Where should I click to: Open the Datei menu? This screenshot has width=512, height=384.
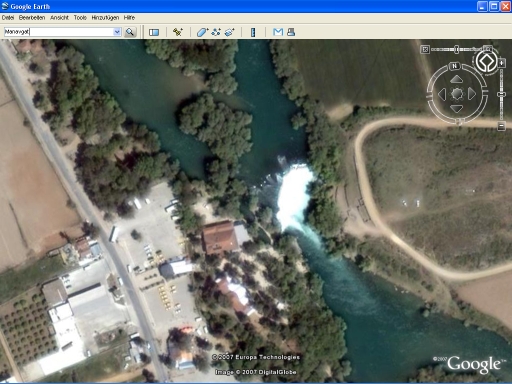click(x=8, y=18)
